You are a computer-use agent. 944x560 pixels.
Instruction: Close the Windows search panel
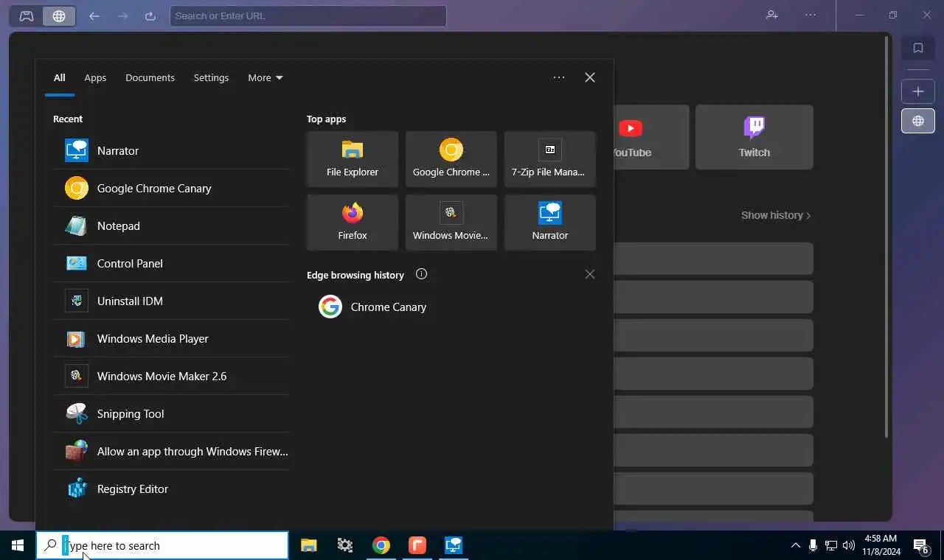tap(590, 77)
